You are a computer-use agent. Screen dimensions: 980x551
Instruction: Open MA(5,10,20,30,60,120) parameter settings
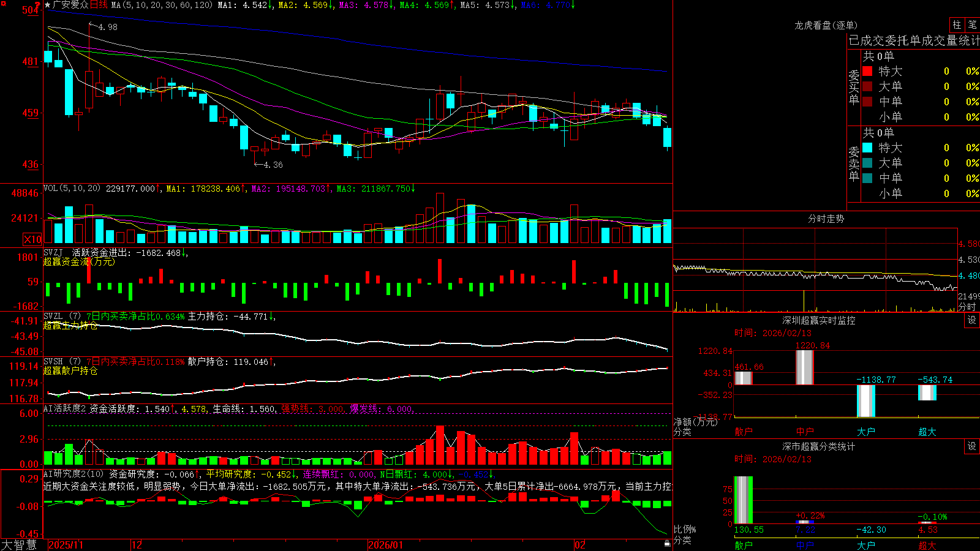click(x=162, y=5)
